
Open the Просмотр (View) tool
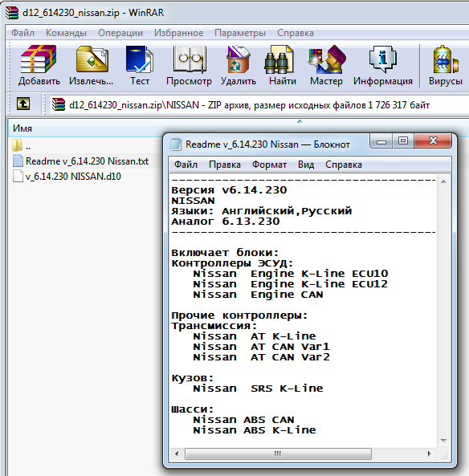(x=189, y=65)
